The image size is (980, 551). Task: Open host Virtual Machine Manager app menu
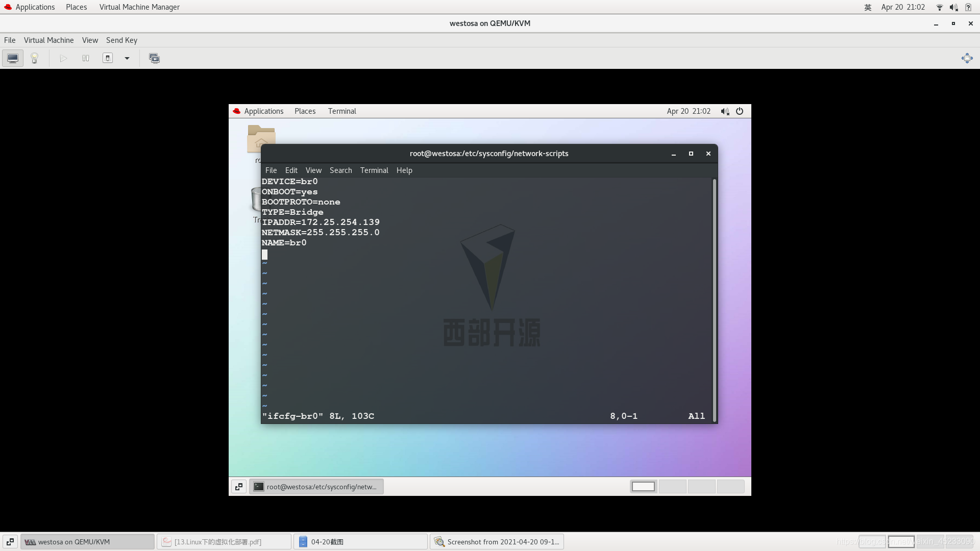139,7
